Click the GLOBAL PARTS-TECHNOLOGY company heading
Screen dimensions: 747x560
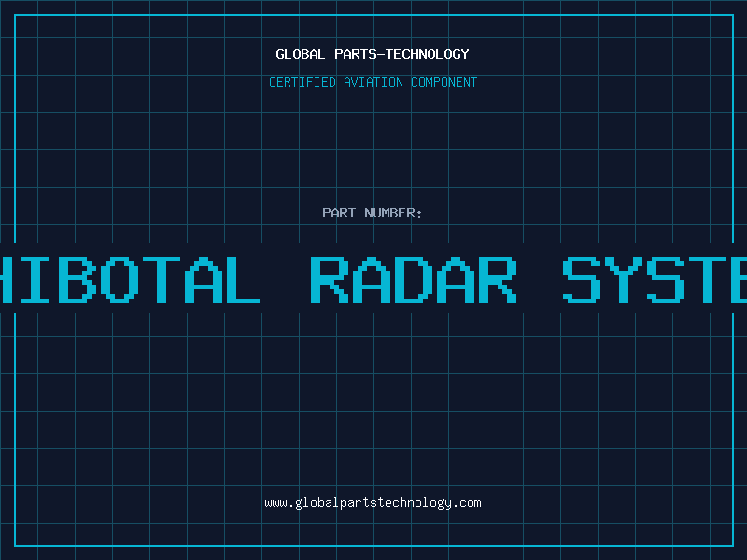pyautogui.click(x=373, y=54)
